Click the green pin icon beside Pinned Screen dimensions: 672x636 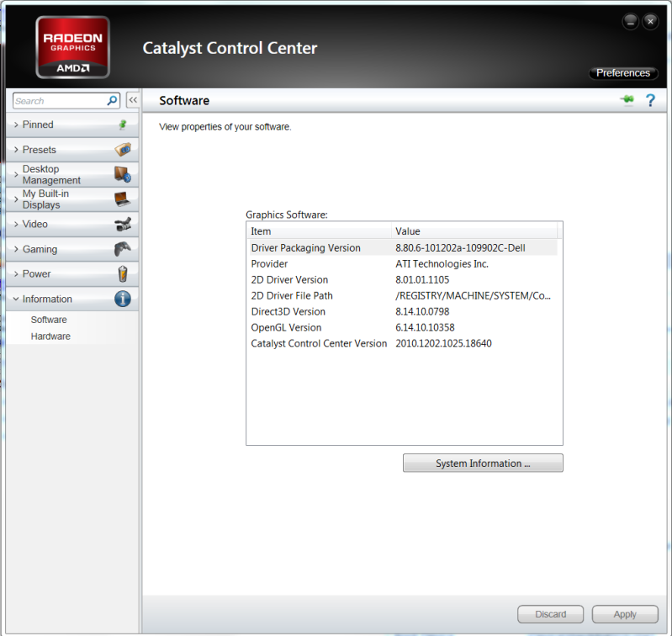pos(123,125)
